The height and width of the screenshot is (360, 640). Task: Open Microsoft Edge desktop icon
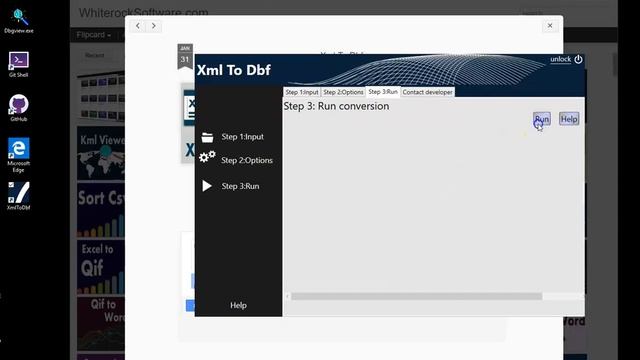pyautogui.click(x=19, y=155)
